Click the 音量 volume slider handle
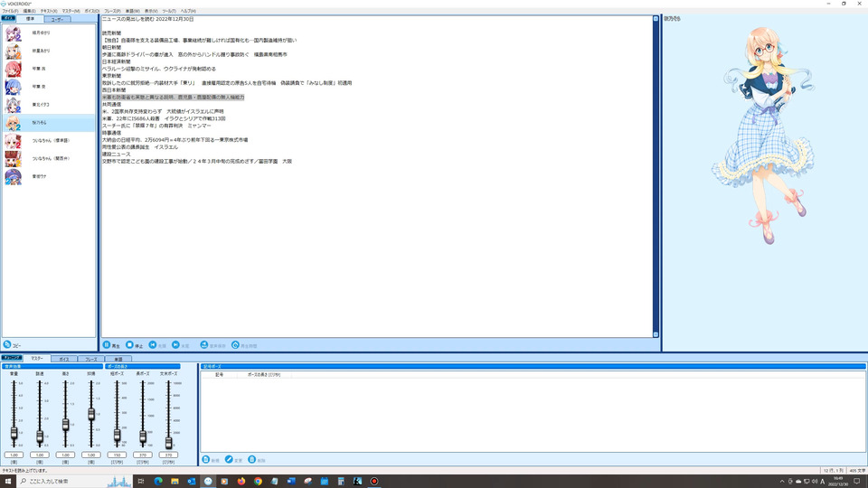Screen dimensions: 868x488 (x=14, y=434)
